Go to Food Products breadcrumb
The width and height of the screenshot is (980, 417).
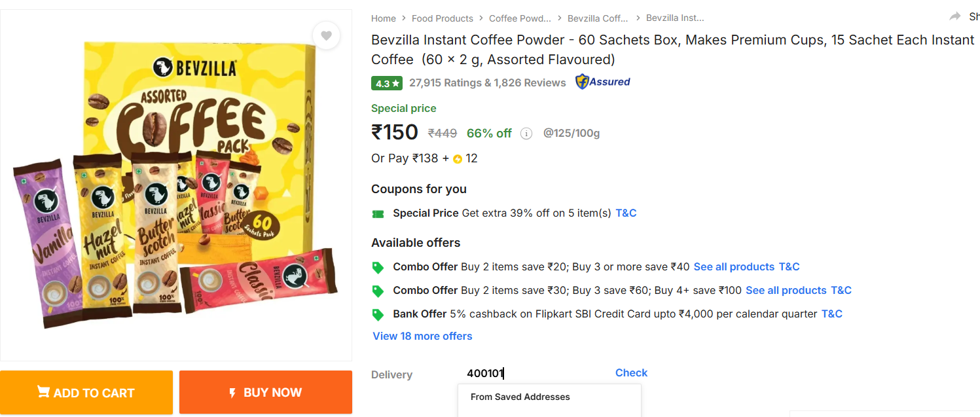tap(442, 18)
